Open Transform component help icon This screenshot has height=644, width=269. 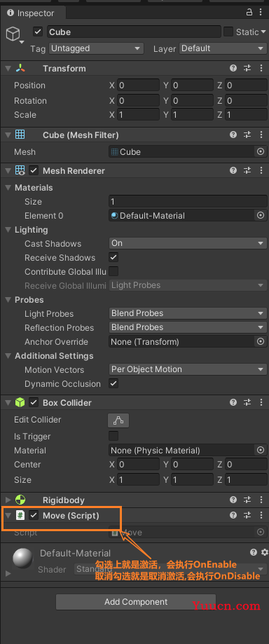pyautogui.click(x=233, y=68)
